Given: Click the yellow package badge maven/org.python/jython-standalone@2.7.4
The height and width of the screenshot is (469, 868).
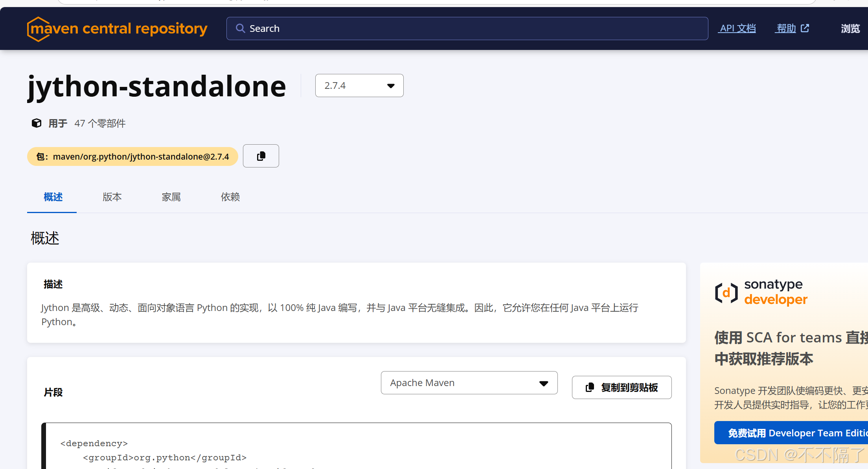Looking at the screenshot, I should (x=132, y=156).
